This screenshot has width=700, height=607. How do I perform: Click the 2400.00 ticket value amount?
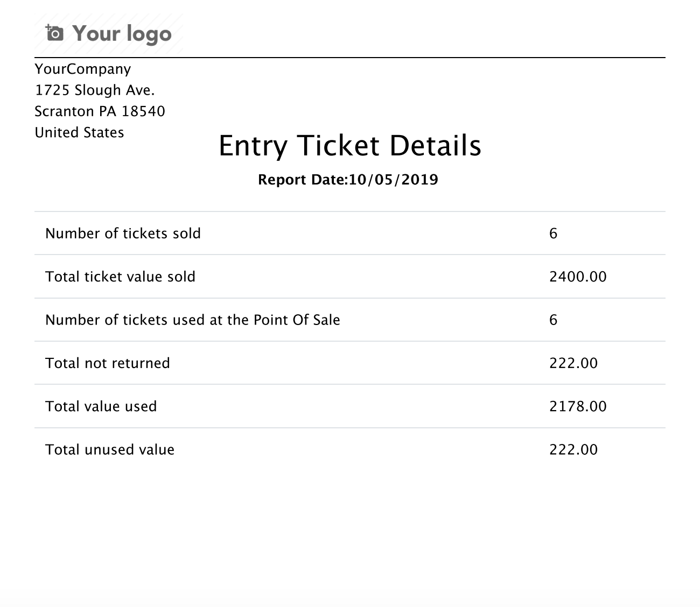pyautogui.click(x=578, y=277)
